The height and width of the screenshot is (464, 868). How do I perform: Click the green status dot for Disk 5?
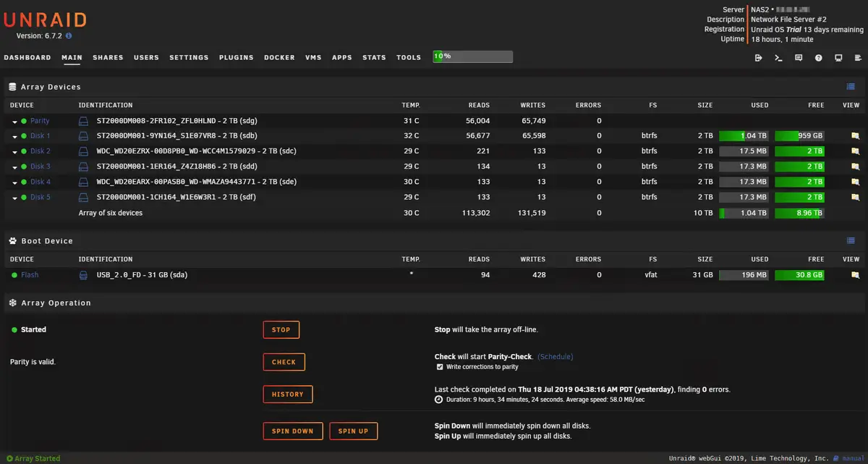click(24, 197)
